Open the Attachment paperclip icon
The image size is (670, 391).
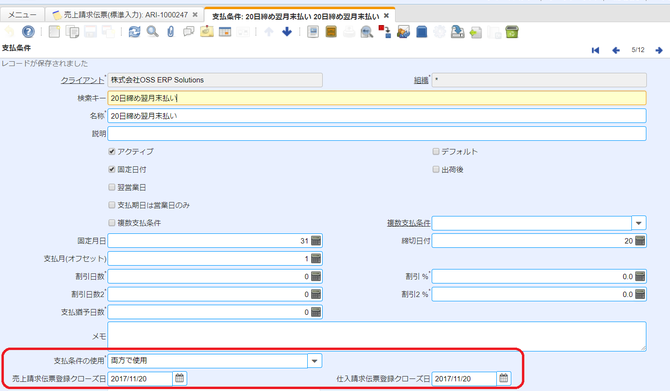tap(170, 32)
